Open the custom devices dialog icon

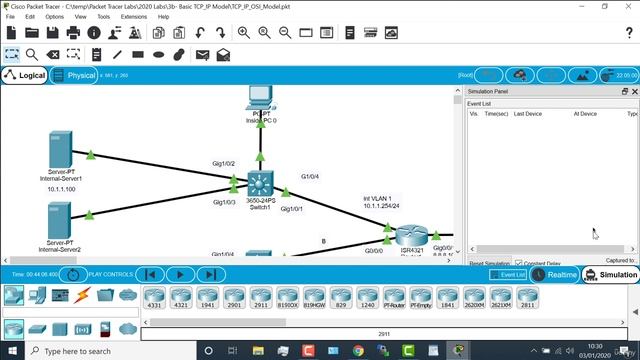(x=327, y=33)
